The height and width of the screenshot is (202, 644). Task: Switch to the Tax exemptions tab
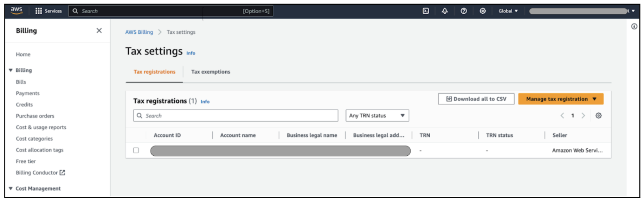[x=211, y=72]
